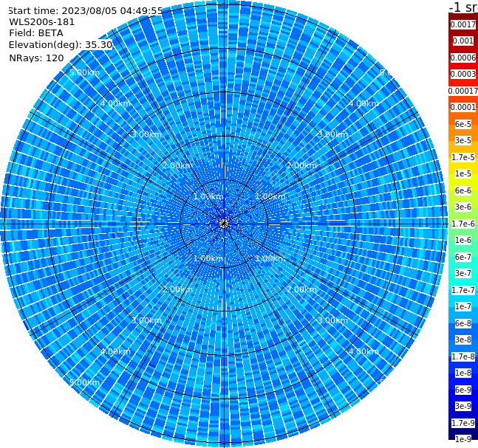Click the 6e-5 color scale label
478x448 pixels.
[x=463, y=124]
